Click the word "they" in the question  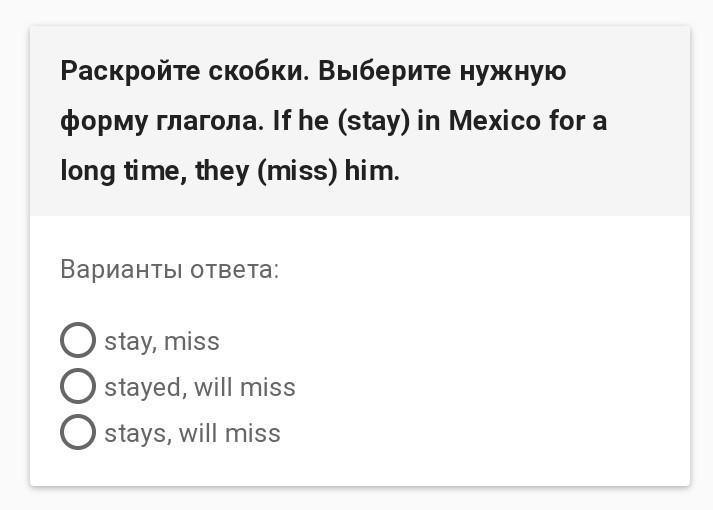point(222,172)
